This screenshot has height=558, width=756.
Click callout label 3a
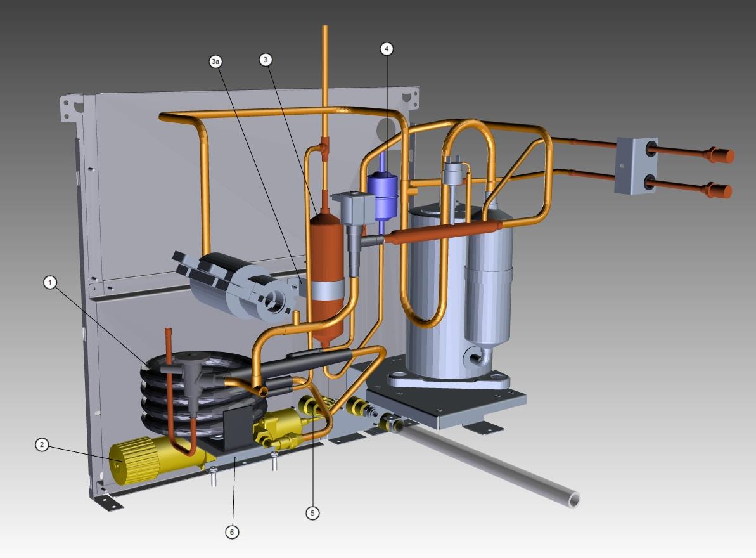pos(215,62)
